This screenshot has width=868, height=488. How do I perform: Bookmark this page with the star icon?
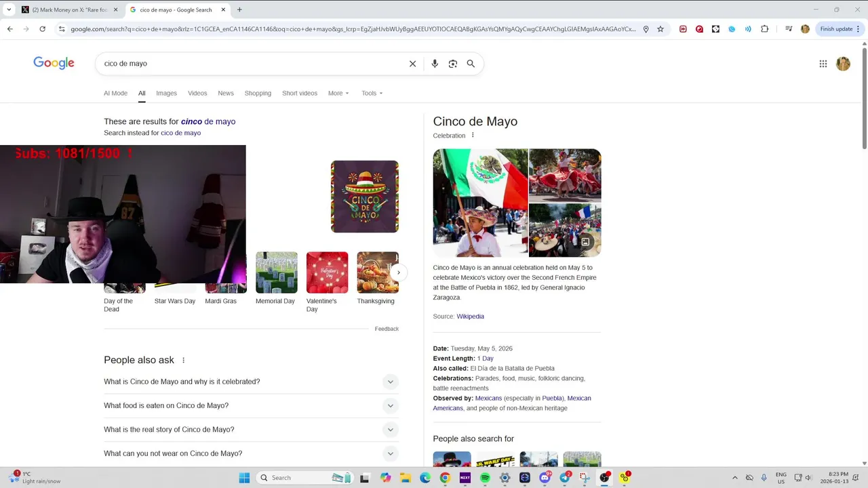pos(660,29)
